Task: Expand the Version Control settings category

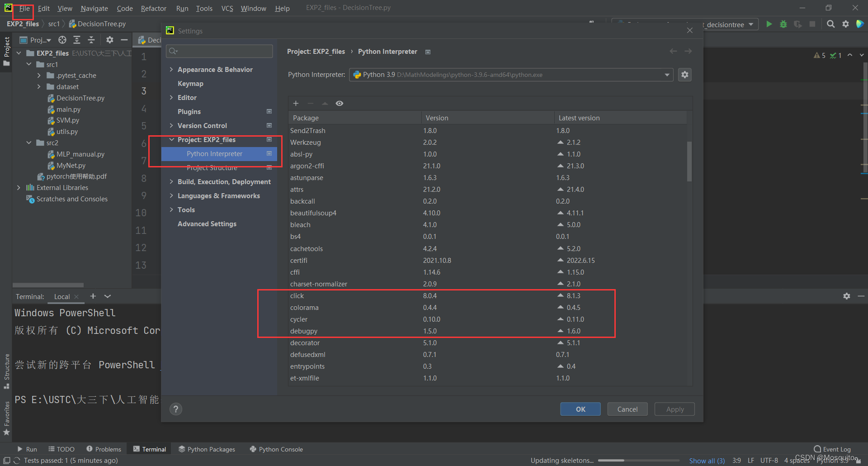Action: pos(171,125)
